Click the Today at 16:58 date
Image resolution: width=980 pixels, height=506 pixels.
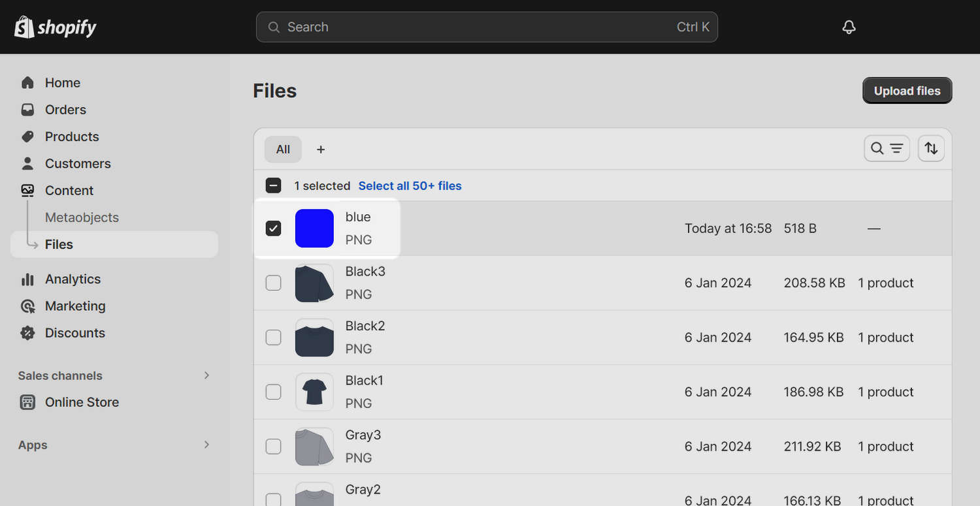point(728,229)
